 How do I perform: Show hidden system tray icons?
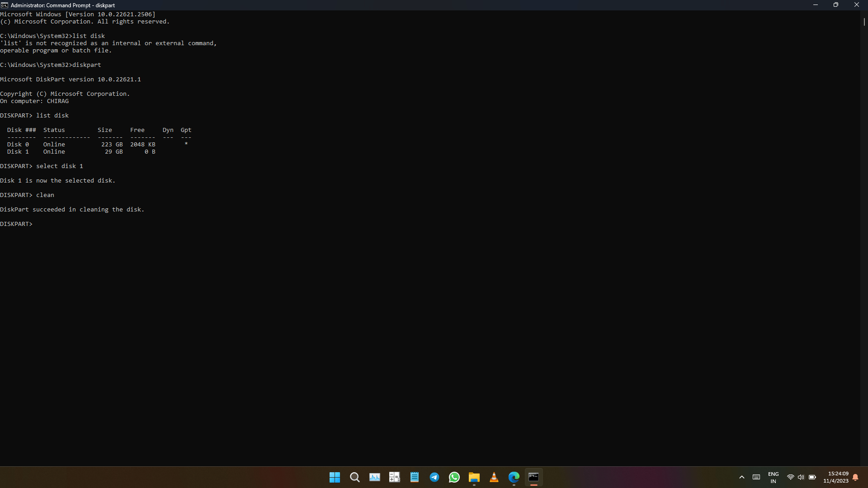[x=742, y=477]
